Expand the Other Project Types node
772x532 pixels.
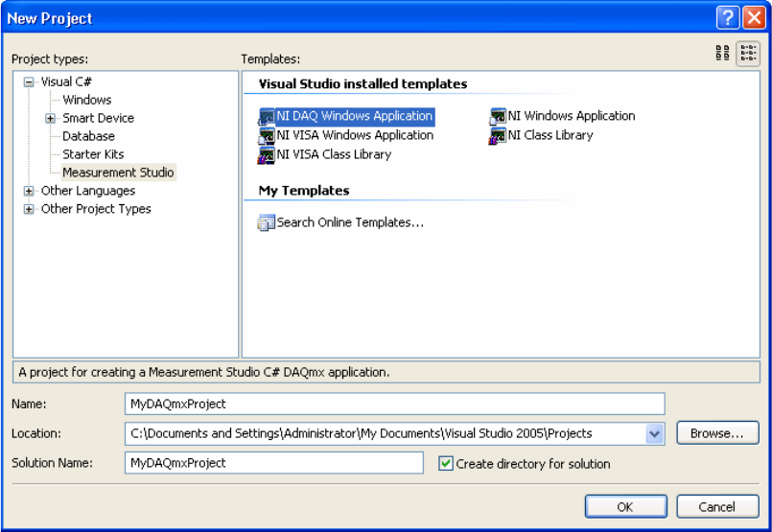[29, 209]
